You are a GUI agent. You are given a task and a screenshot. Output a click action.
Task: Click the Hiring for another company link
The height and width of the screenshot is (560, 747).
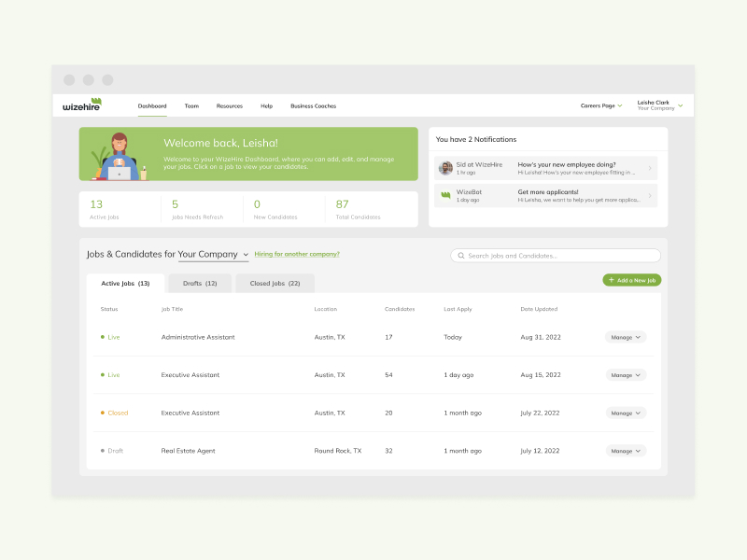(297, 253)
